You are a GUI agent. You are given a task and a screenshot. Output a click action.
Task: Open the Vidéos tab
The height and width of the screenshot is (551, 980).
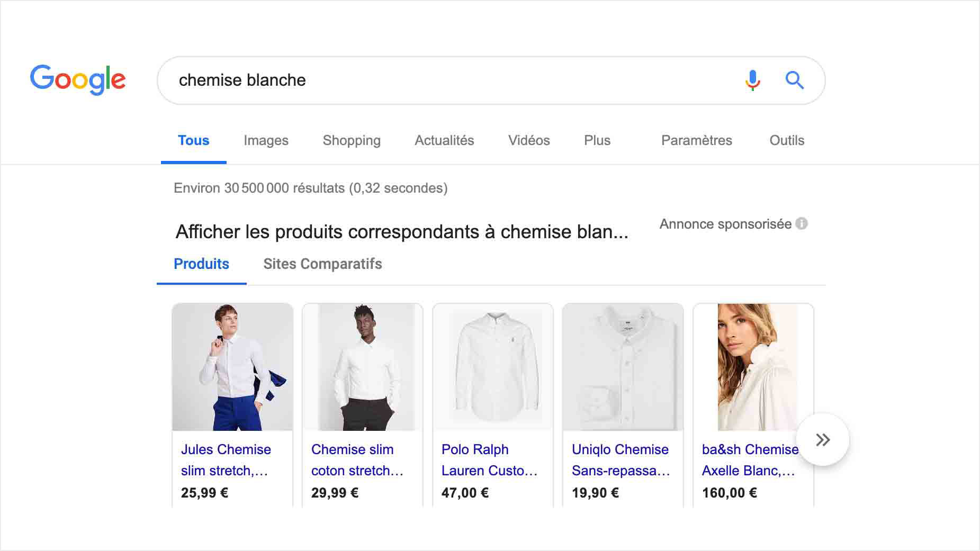click(x=529, y=141)
